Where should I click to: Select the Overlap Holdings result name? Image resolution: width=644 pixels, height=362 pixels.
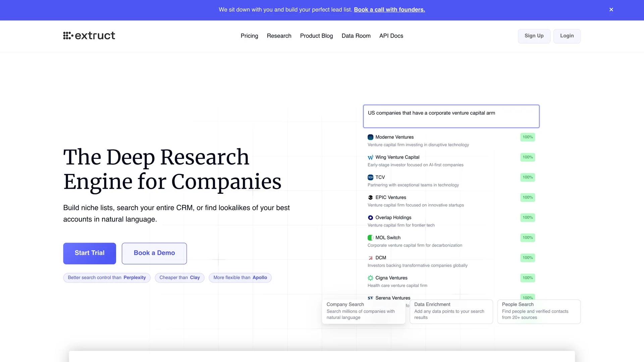pyautogui.click(x=393, y=218)
